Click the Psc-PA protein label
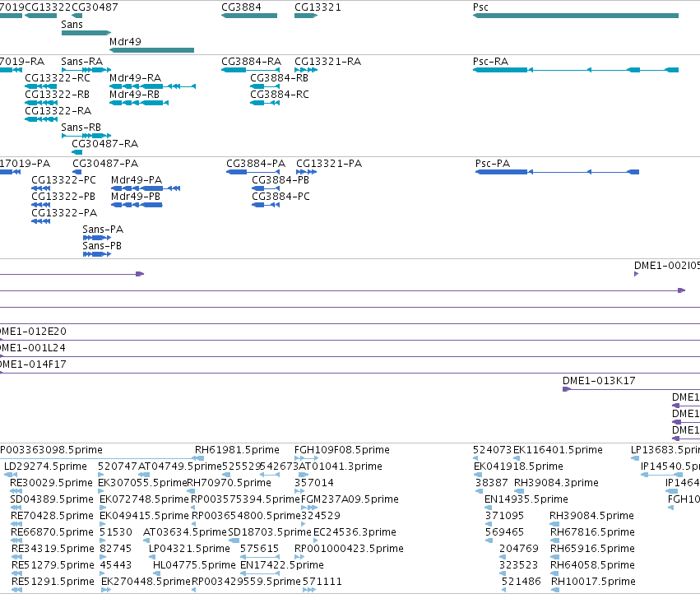This screenshot has width=700, height=594. click(x=493, y=164)
